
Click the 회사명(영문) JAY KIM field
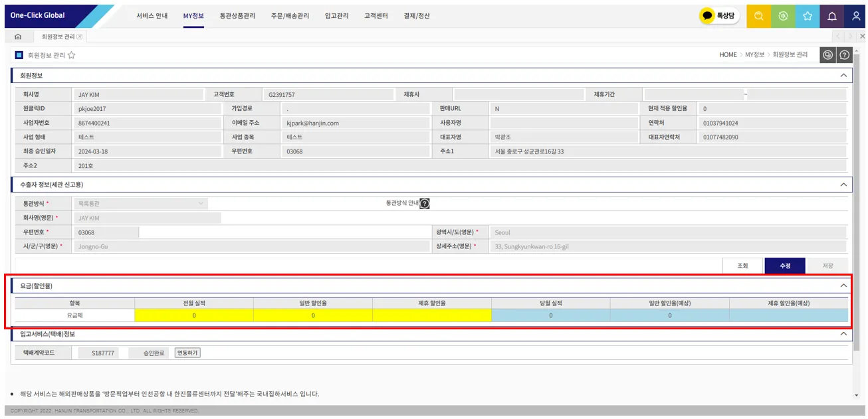pyautogui.click(x=148, y=218)
